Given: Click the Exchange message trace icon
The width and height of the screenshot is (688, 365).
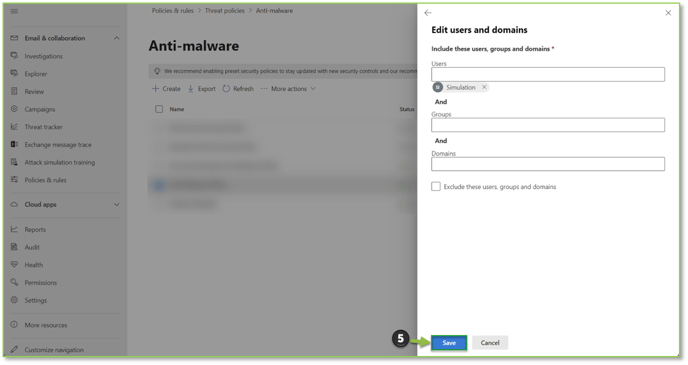Looking at the screenshot, I should click(x=14, y=144).
